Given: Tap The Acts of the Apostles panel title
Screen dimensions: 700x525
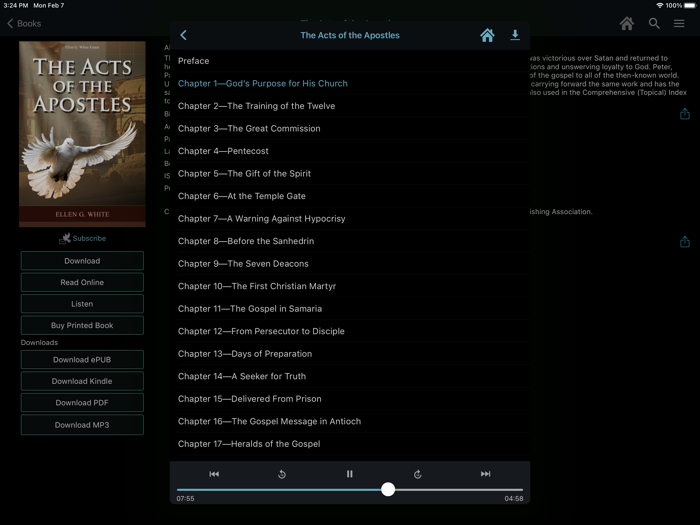Looking at the screenshot, I should coord(350,35).
